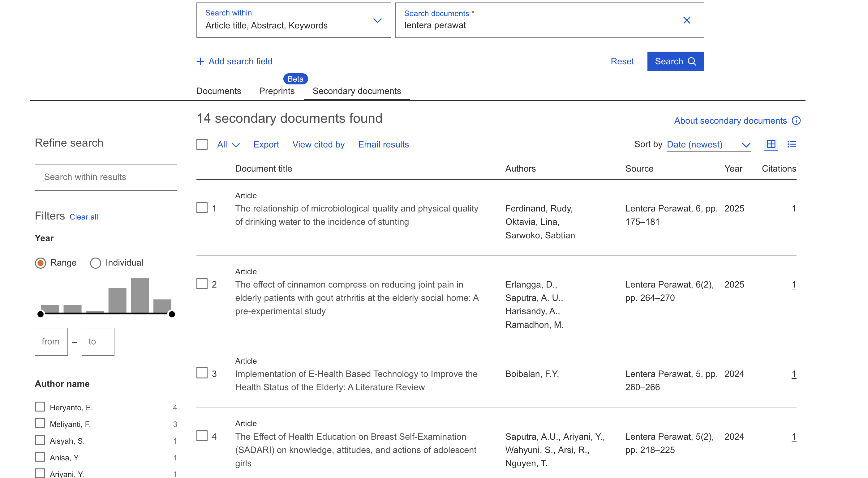Select the Individual year radio button

tap(95, 263)
